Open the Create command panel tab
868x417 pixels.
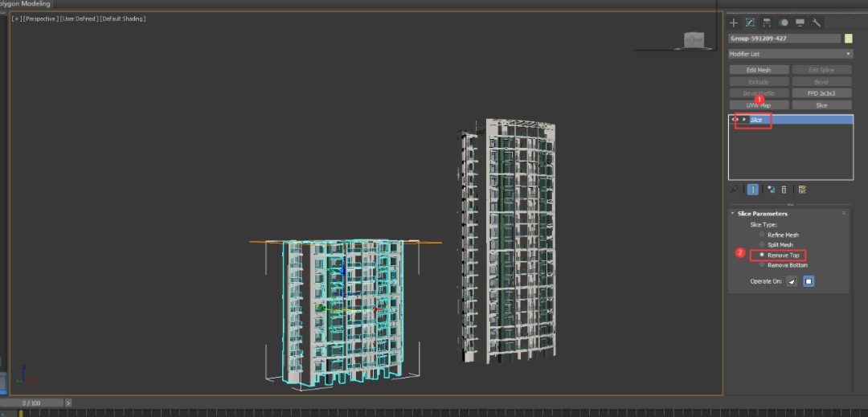coord(734,22)
